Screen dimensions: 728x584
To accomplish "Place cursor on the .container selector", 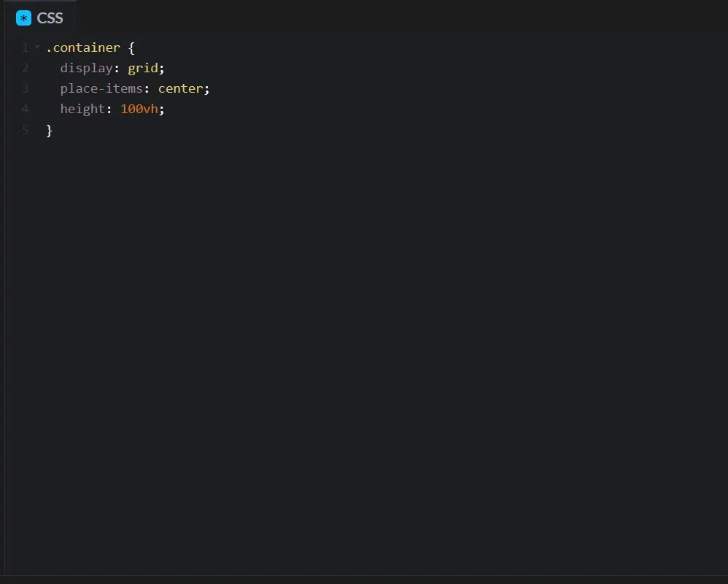I will [83, 47].
